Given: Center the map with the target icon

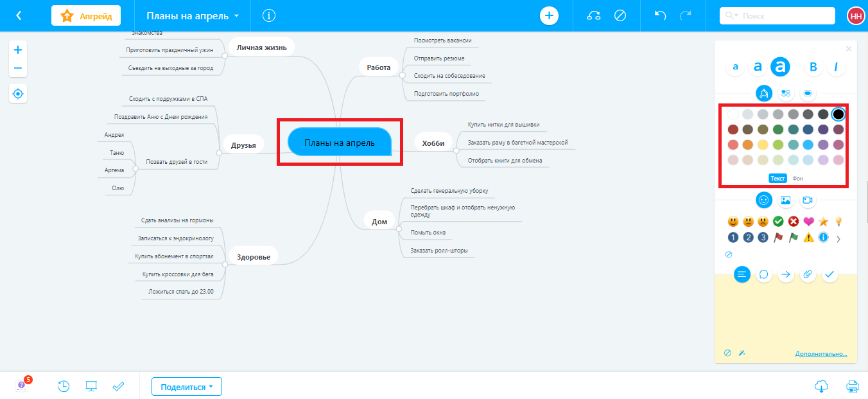Looking at the screenshot, I should (17, 94).
